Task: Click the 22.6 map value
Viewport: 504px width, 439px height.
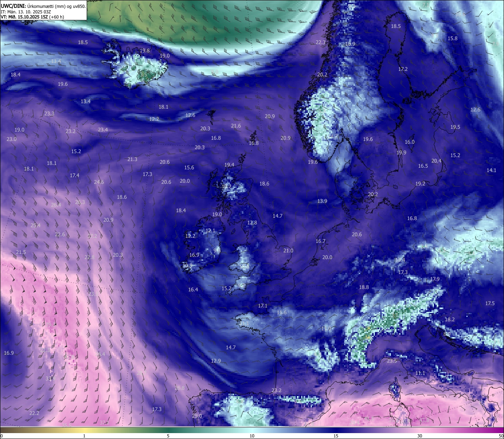Action: tap(60, 235)
